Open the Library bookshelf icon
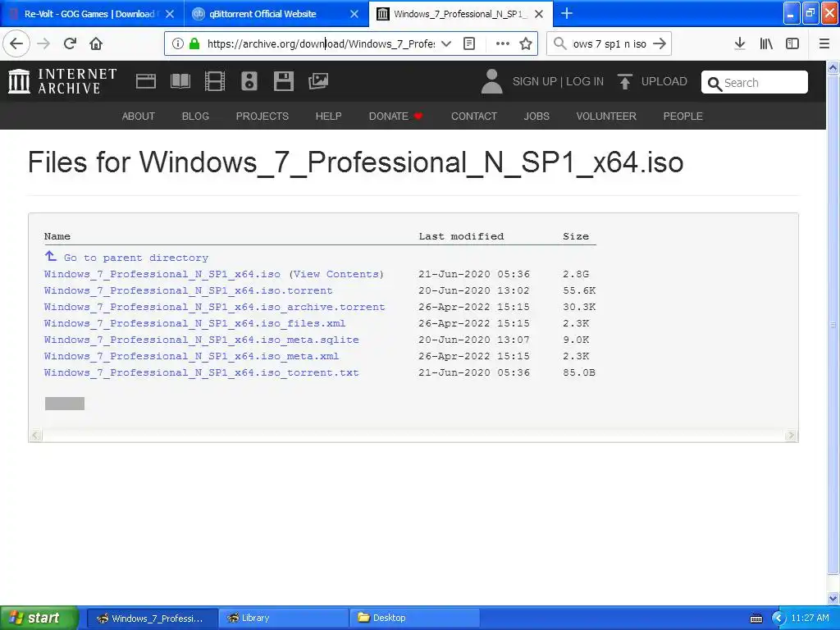This screenshot has width=840, height=630. pos(766,43)
